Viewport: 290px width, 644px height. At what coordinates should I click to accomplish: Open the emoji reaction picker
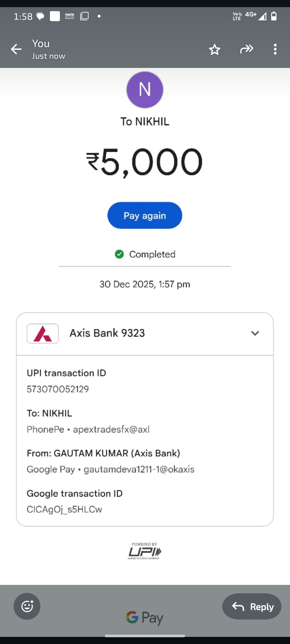[27, 606]
